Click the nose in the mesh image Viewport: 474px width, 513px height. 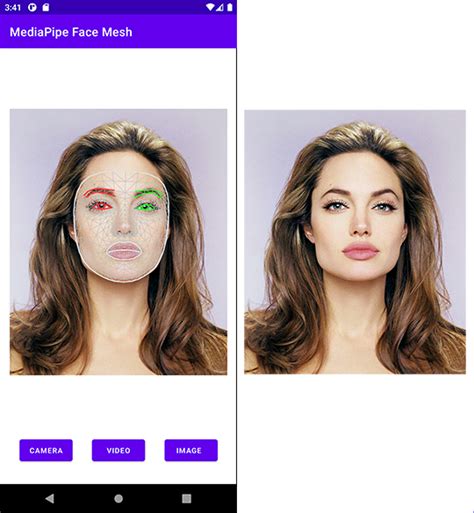tap(124, 223)
